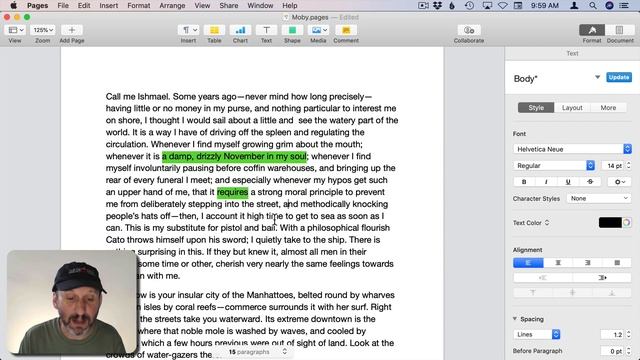
Task: Open the File menu
Action: 63,5
